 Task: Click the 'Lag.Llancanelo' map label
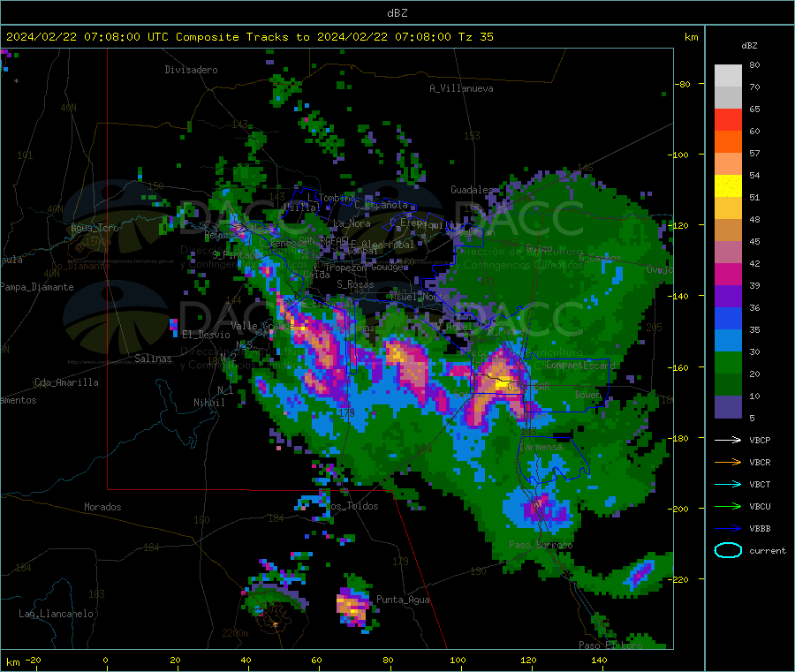pyautogui.click(x=57, y=614)
